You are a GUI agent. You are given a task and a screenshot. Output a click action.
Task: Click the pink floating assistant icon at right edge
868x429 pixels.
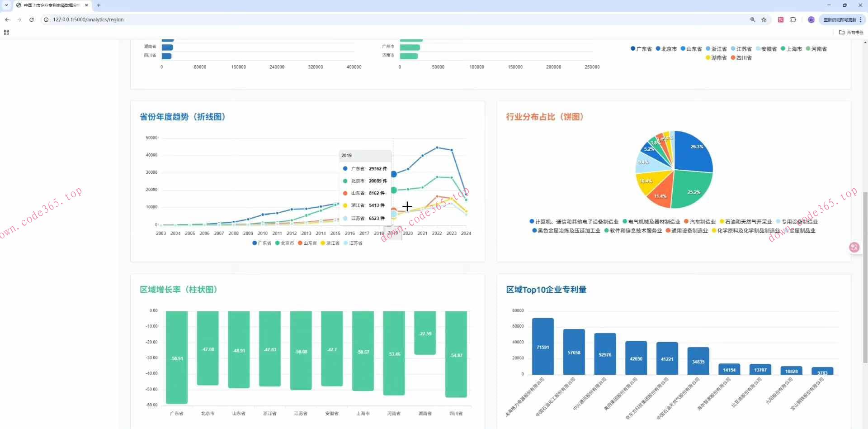coord(854,247)
